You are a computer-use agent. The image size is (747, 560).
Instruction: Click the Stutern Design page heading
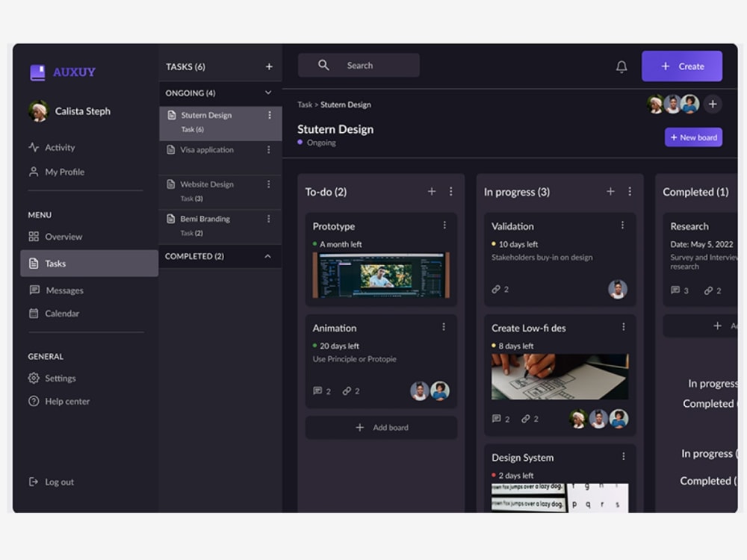(x=335, y=129)
